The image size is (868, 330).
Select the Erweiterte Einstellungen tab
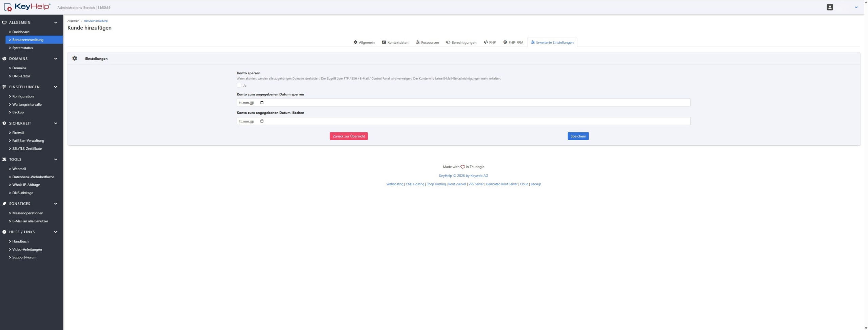[552, 42]
